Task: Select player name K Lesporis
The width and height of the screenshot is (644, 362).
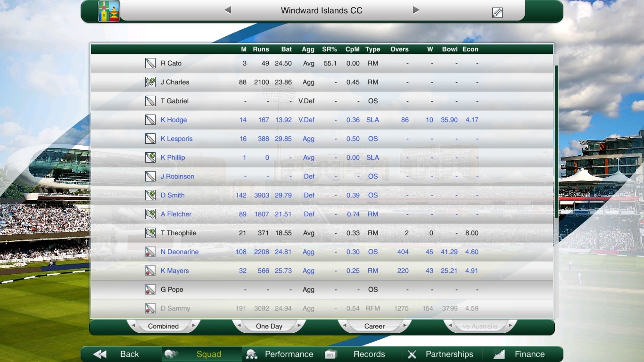Action: pos(176,139)
